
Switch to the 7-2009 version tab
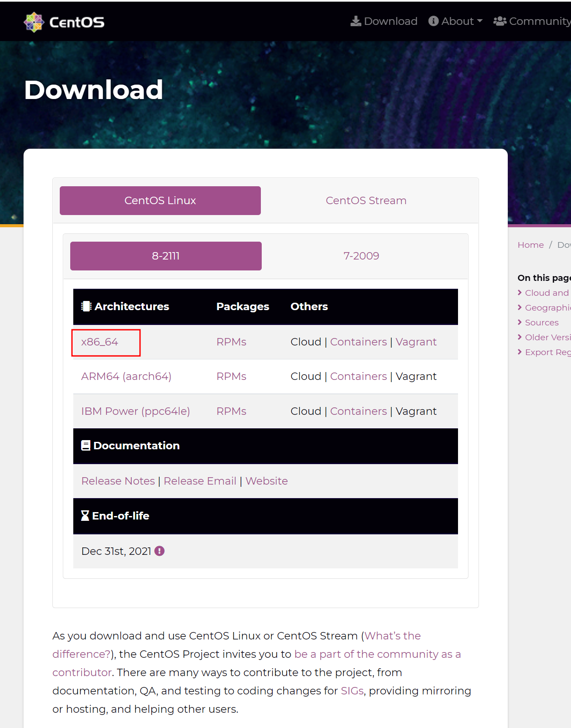(x=361, y=256)
